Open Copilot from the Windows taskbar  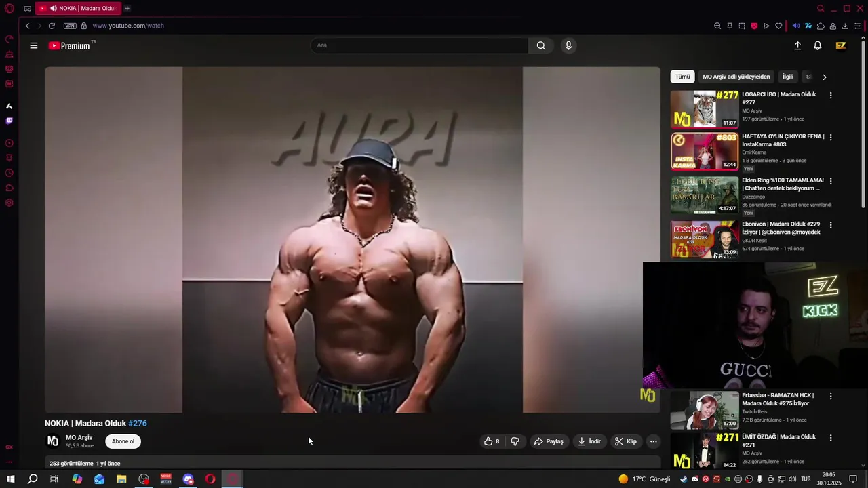point(77,479)
